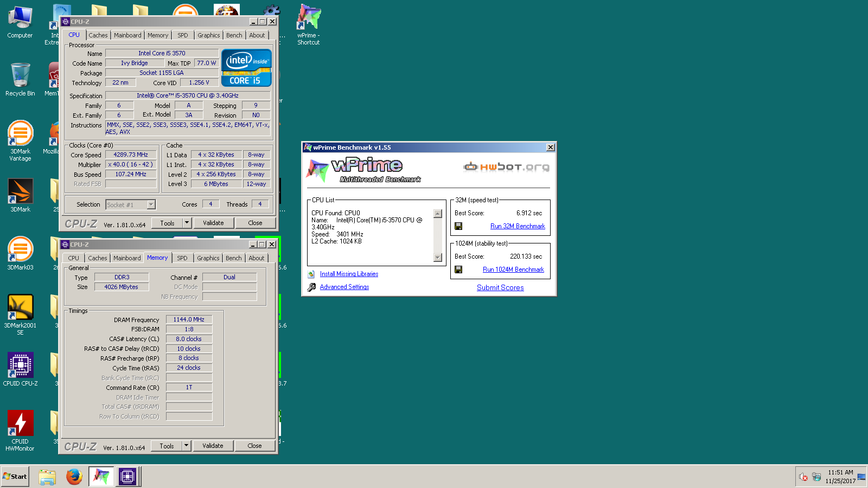Click the HWBot.org logo in wPrime

point(506,166)
